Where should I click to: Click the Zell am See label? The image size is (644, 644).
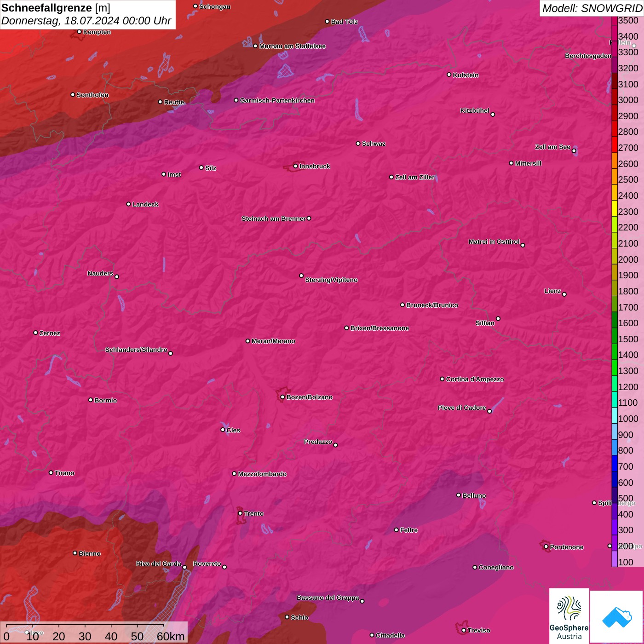552,147
